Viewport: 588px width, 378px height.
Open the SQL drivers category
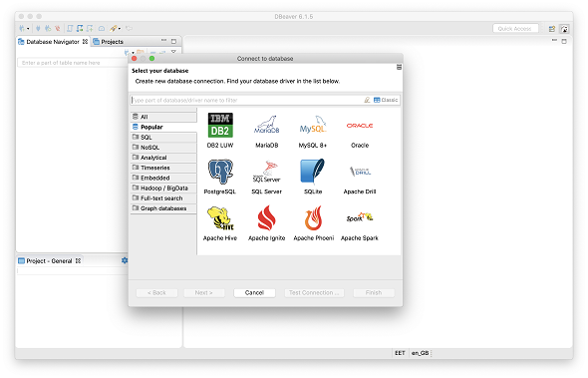pyautogui.click(x=163, y=137)
